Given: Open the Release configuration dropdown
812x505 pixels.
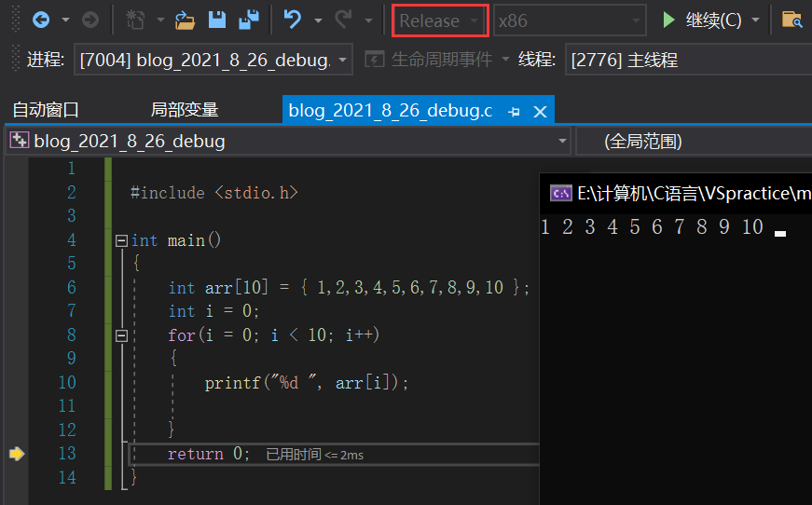Looking at the screenshot, I should pyautogui.click(x=440, y=20).
